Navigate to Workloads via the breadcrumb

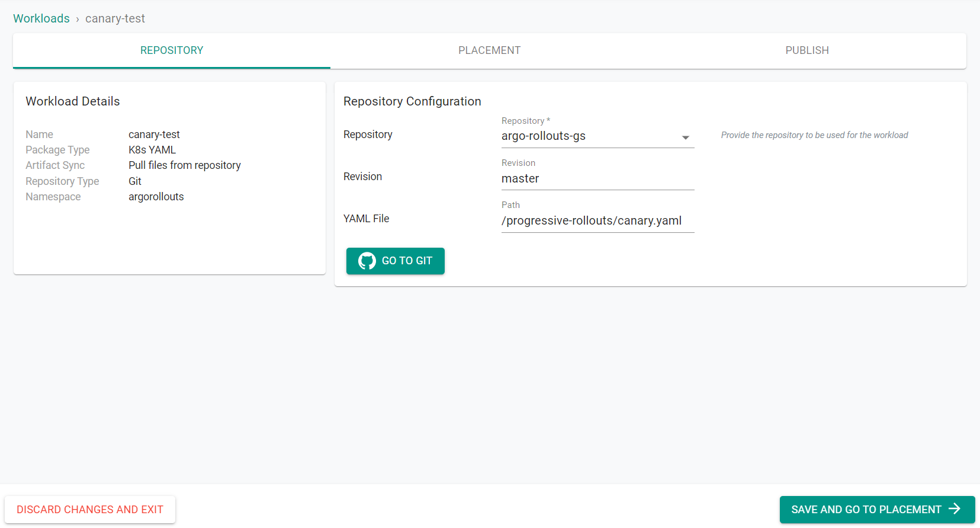pos(41,18)
